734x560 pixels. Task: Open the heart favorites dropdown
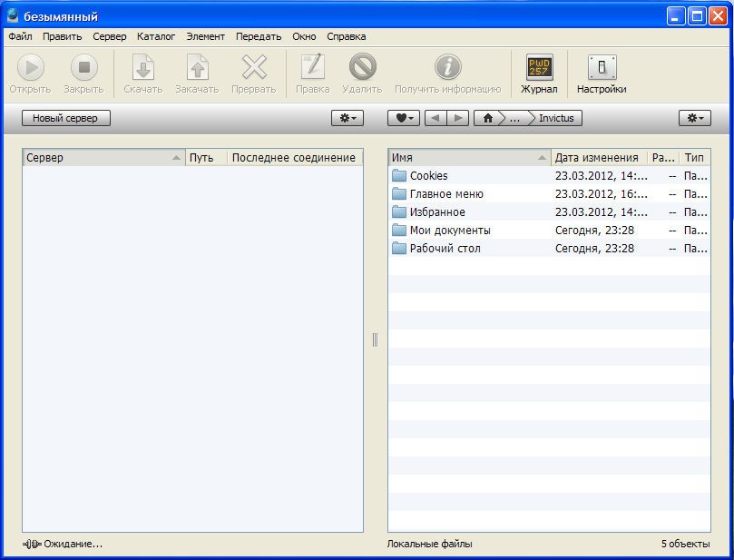pos(404,118)
